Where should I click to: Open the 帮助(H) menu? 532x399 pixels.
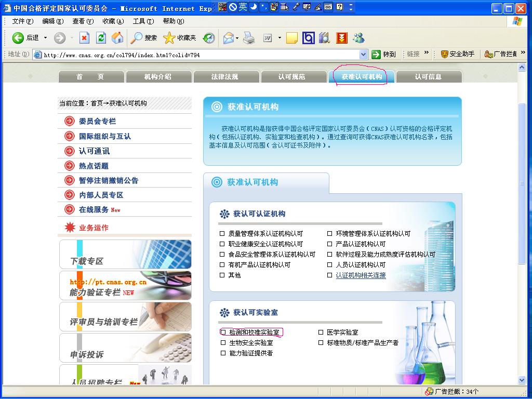pyautogui.click(x=174, y=21)
